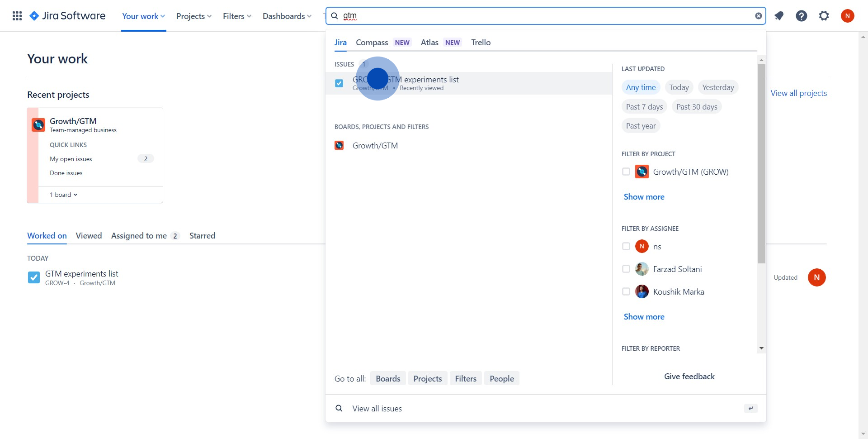Click the enter key icon in View all issues row
The image size is (868, 439).
coord(751,408)
